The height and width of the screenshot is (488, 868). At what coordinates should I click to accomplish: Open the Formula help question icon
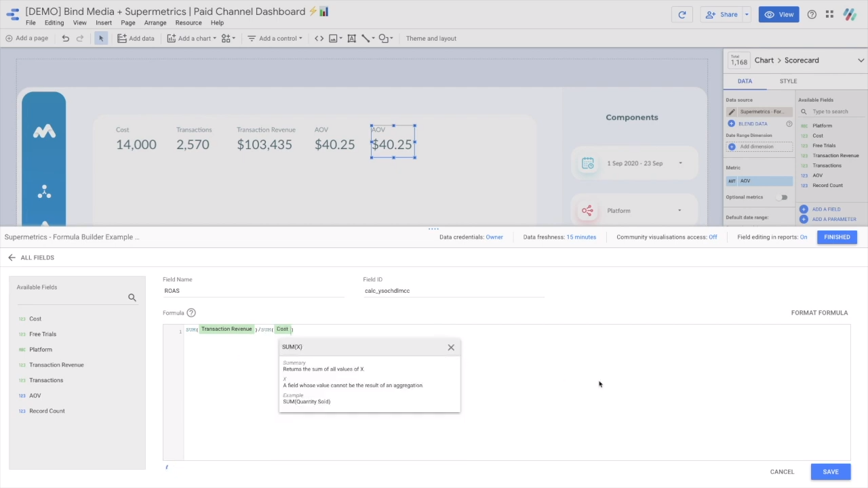[x=191, y=313]
